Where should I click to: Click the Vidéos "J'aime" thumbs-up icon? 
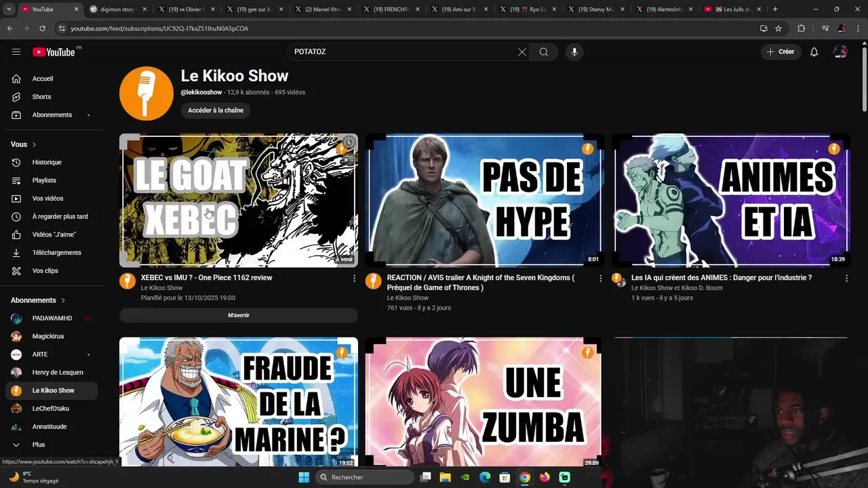coord(16,235)
